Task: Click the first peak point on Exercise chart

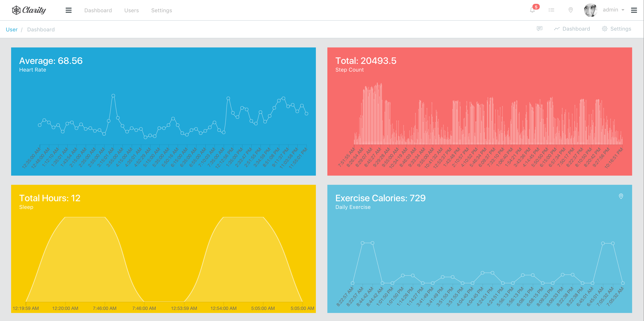Action: pyautogui.click(x=362, y=243)
